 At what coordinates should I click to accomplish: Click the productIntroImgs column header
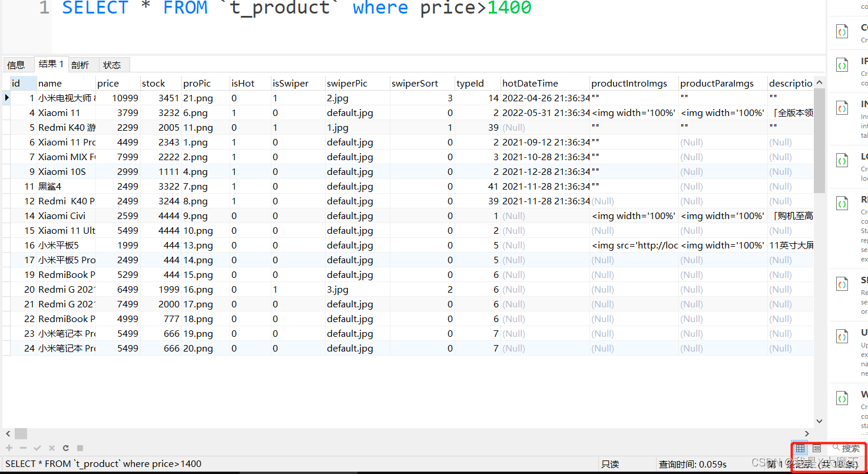click(634, 83)
